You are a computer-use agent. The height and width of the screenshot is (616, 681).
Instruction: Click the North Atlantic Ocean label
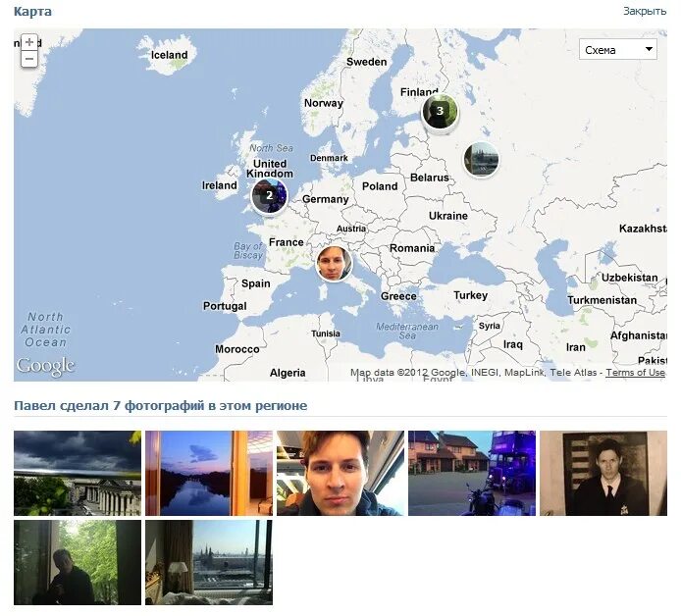(45, 330)
